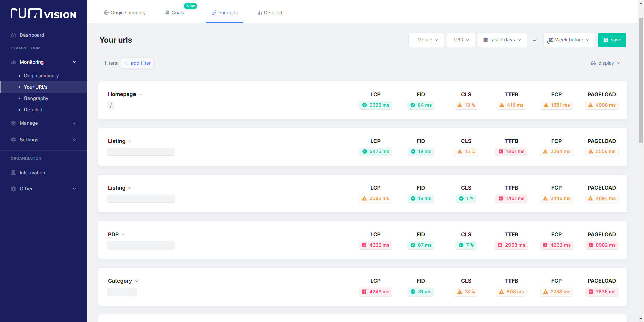Click the add filter button
644x322 pixels.
point(138,63)
